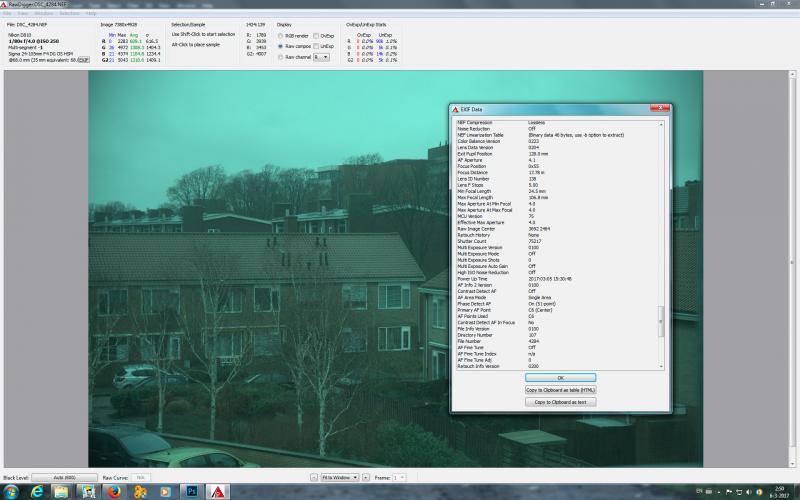Click EXIF list scroll up arrow

pyautogui.click(x=661, y=124)
